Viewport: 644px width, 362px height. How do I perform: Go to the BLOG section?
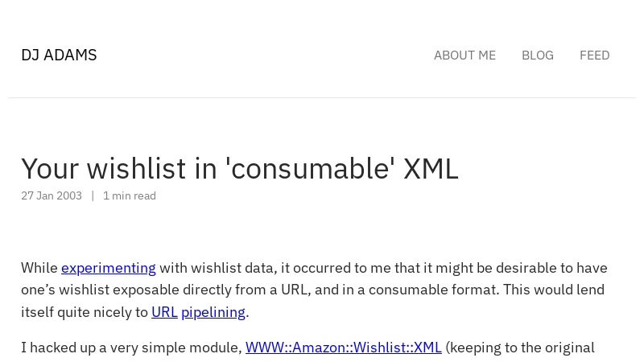click(537, 56)
